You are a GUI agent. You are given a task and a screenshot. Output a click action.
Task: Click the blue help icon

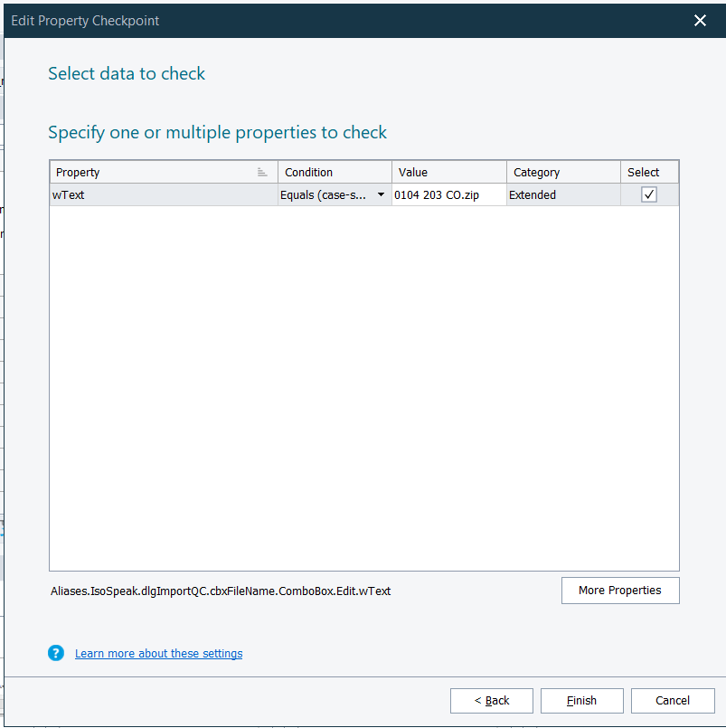56,652
